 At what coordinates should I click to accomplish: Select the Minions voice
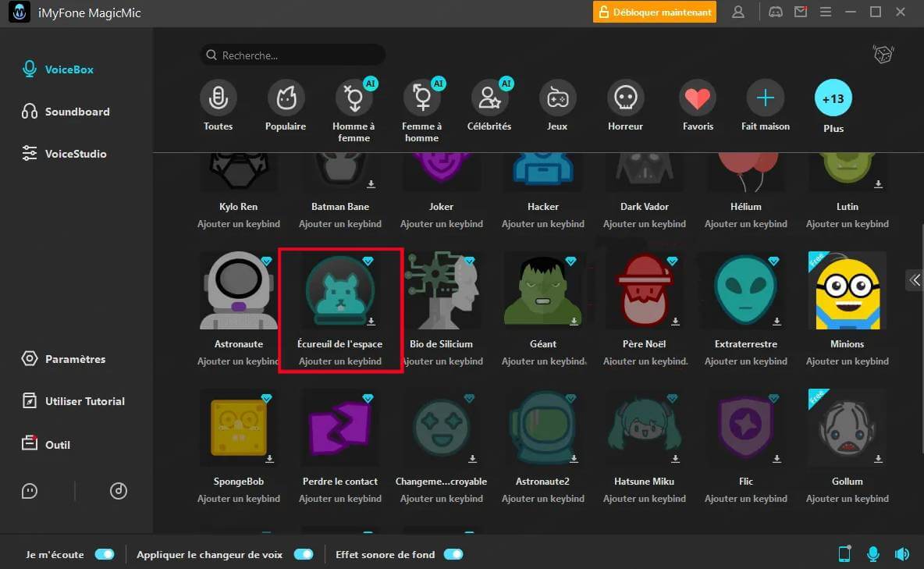click(x=847, y=290)
